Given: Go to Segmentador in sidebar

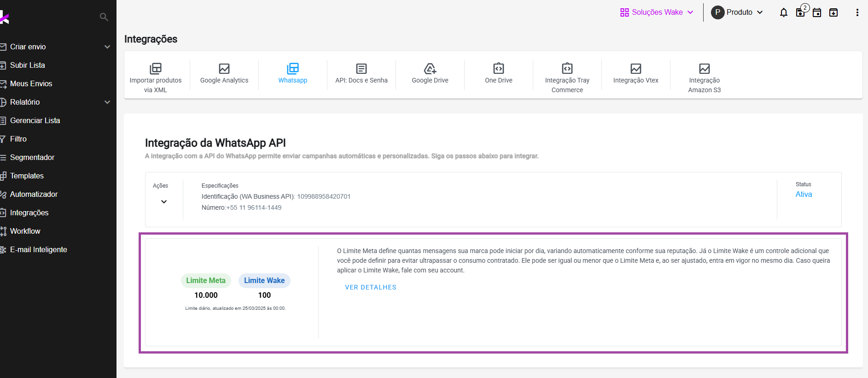Looking at the screenshot, I should point(32,158).
